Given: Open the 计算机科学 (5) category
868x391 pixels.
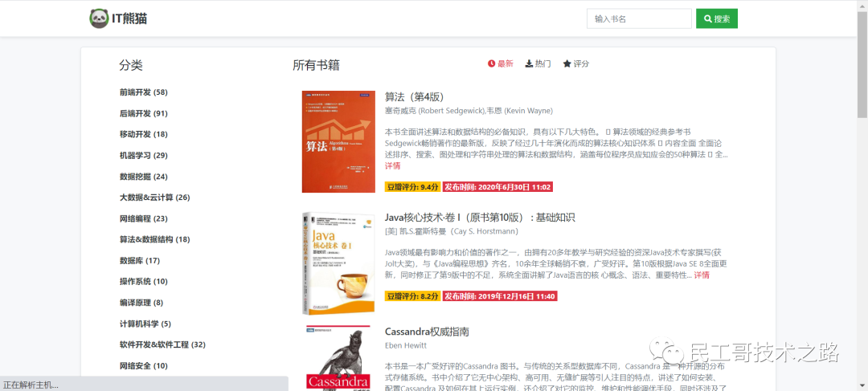Looking at the screenshot, I should 145,324.
